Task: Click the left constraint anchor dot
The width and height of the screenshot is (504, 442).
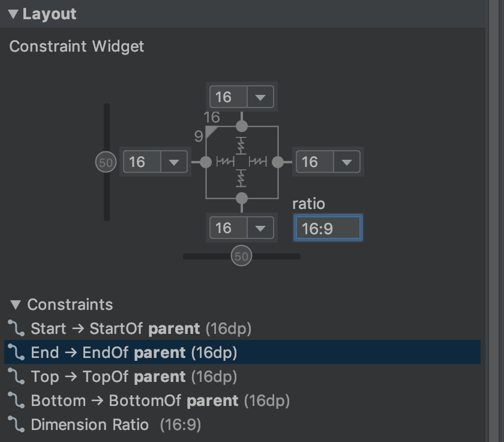Action: click(x=206, y=162)
